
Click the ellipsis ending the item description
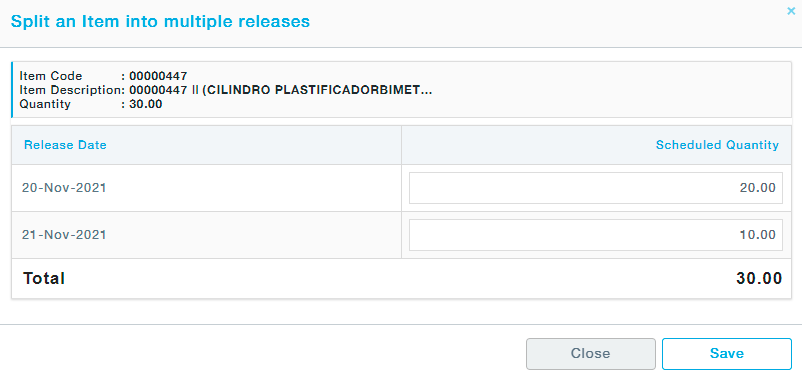click(427, 92)
